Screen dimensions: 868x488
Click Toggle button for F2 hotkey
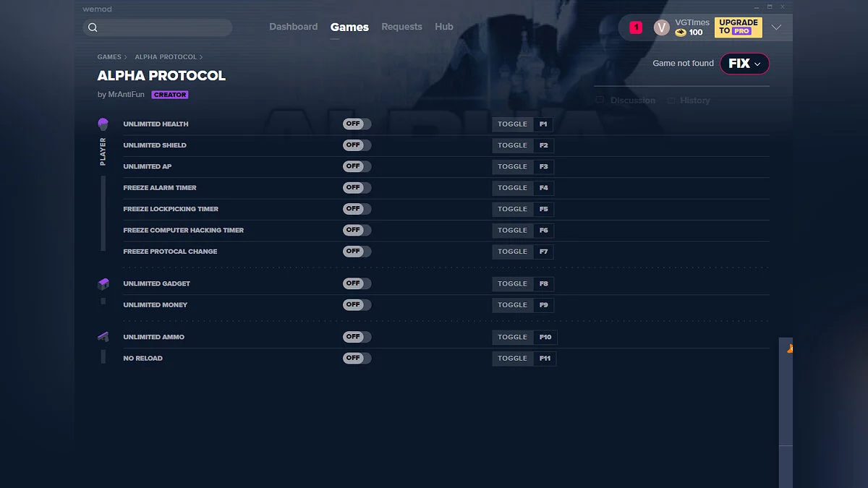coord(513,145)
